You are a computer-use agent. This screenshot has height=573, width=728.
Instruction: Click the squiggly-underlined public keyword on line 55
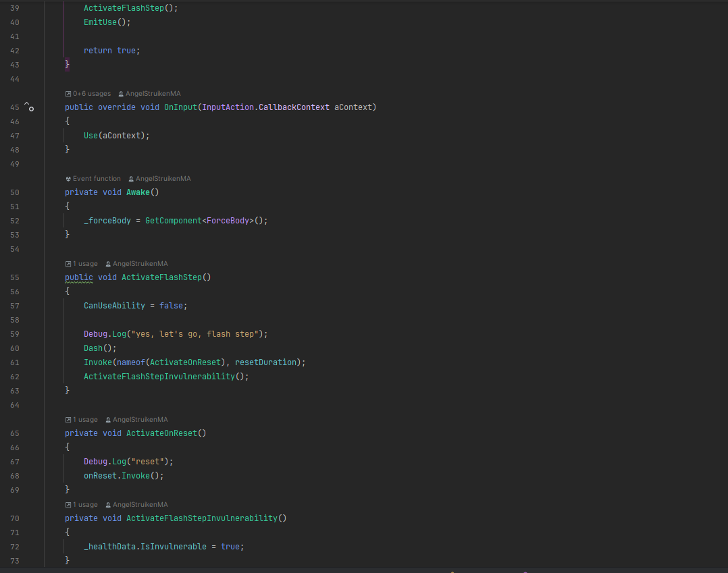pos(79,277)
